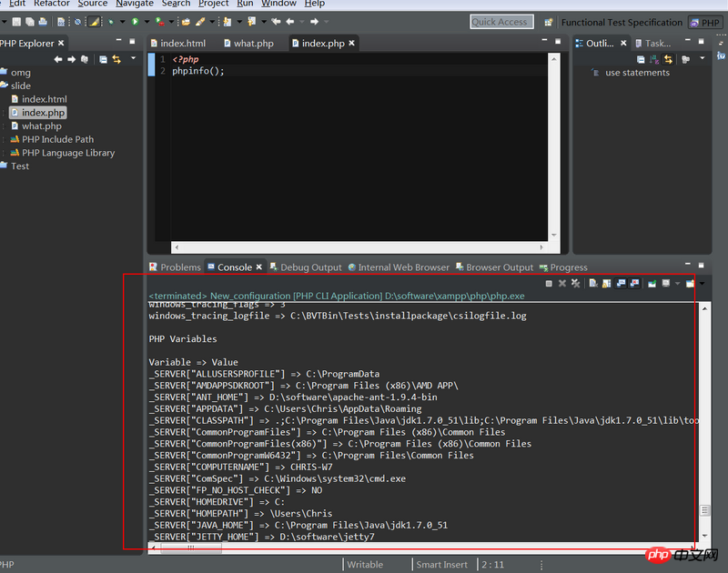Click the Open Perspective icon
The height and width of the screenshot is (573, 728).
(x=549, y=22)
